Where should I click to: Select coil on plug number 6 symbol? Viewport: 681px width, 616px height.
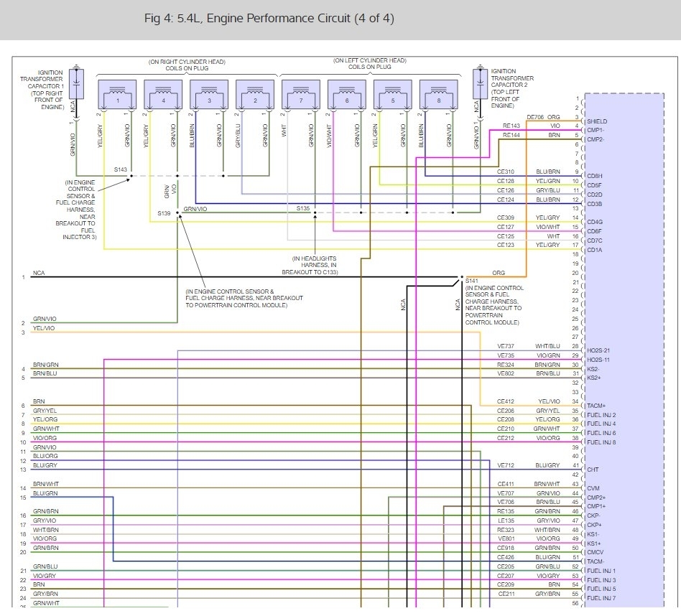pos(347,94)
